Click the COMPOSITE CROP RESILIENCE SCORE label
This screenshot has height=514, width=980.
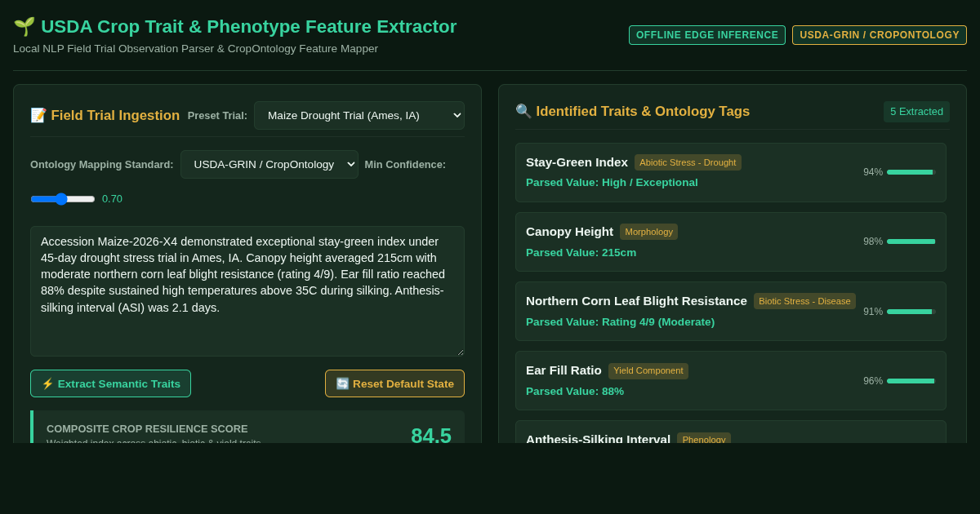(147, 429)
